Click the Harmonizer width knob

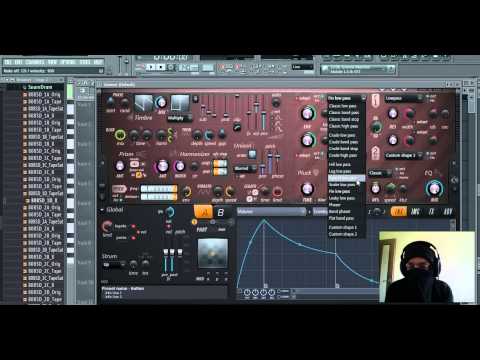point(180,166)
